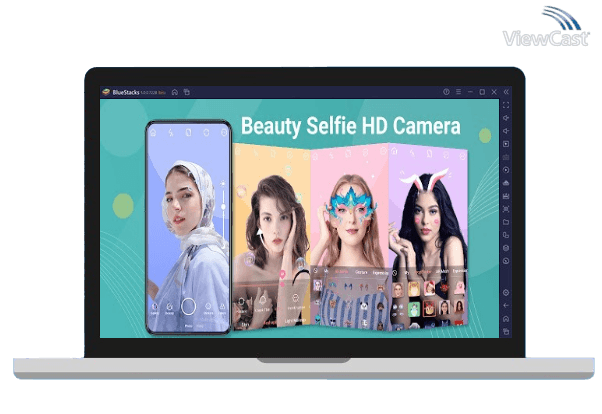Minimize the BlueStacks window
The image size is (602, 414).
pyautogui.click(x=470, y=92)
